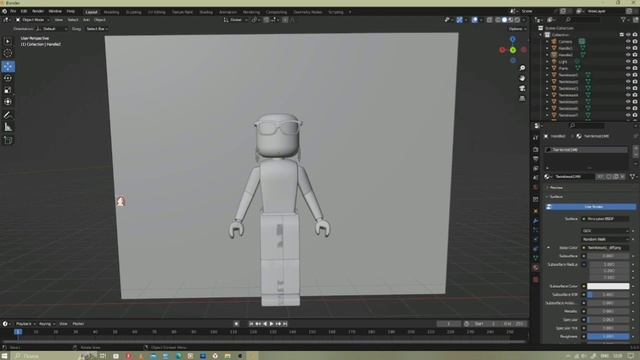Expand Camera row in outliner
Viewport: 640px width, 360px height.
(547, 42)
